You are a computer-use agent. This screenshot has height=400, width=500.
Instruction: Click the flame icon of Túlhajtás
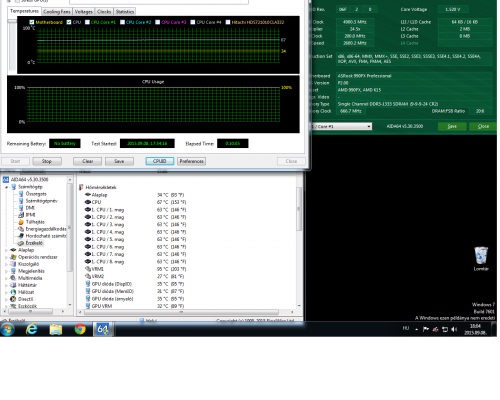point(21,222)
